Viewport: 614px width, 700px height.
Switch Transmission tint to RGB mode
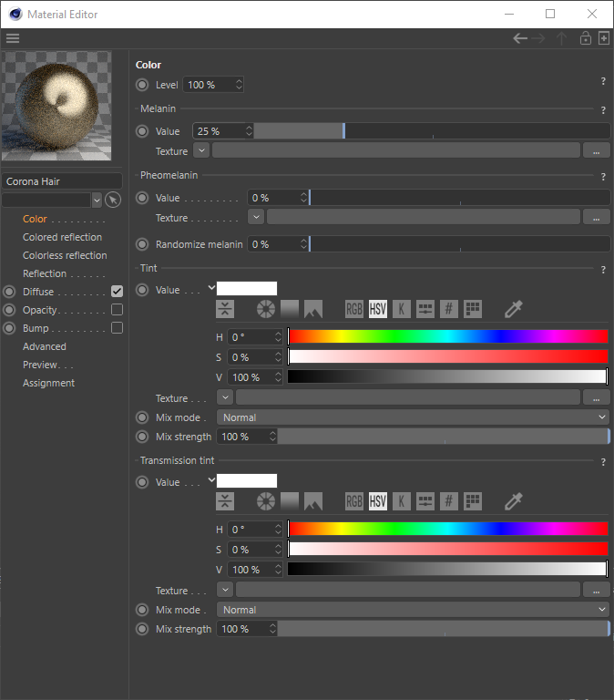(x=354, y=501)
